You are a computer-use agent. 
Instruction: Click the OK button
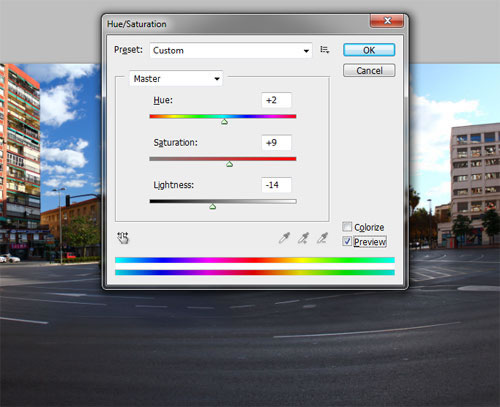pyautogui.click(x=369, y=50)
